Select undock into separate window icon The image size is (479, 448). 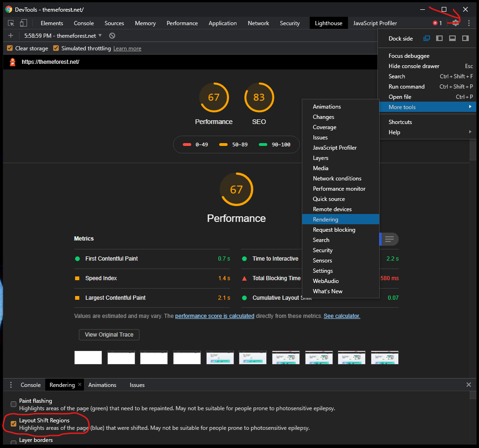426,38
